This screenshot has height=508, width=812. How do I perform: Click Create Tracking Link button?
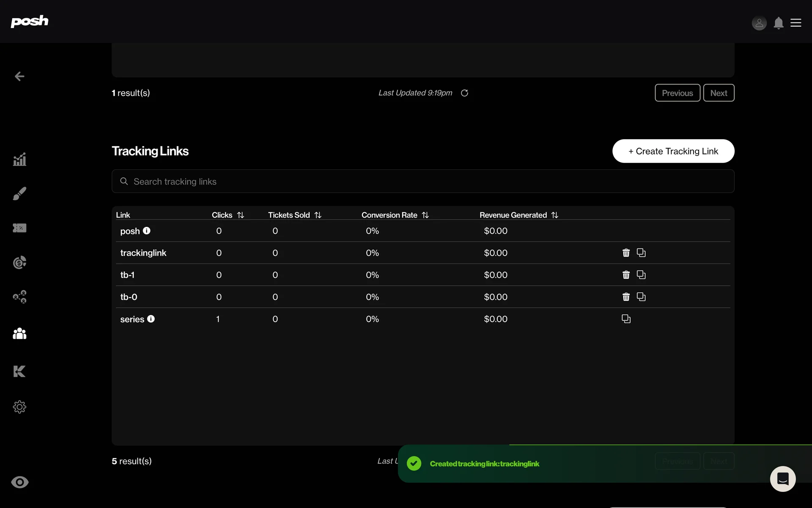pyautogui.click(x=673, y=151)
